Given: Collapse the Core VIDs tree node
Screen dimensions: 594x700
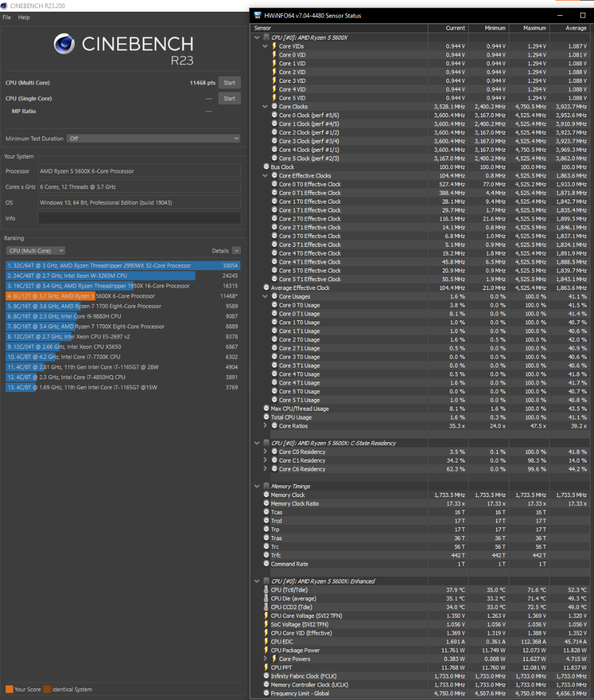Looking at the screenshot, I should tap(265, 46).
